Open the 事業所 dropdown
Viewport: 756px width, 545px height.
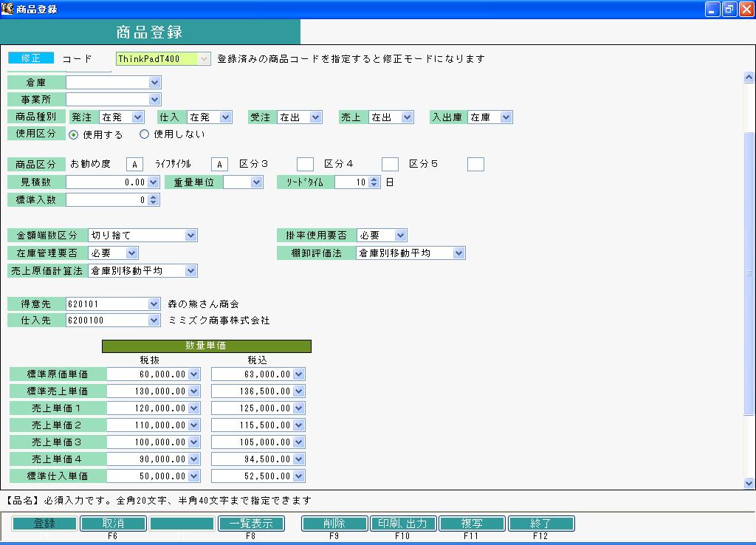click(154, 100)
